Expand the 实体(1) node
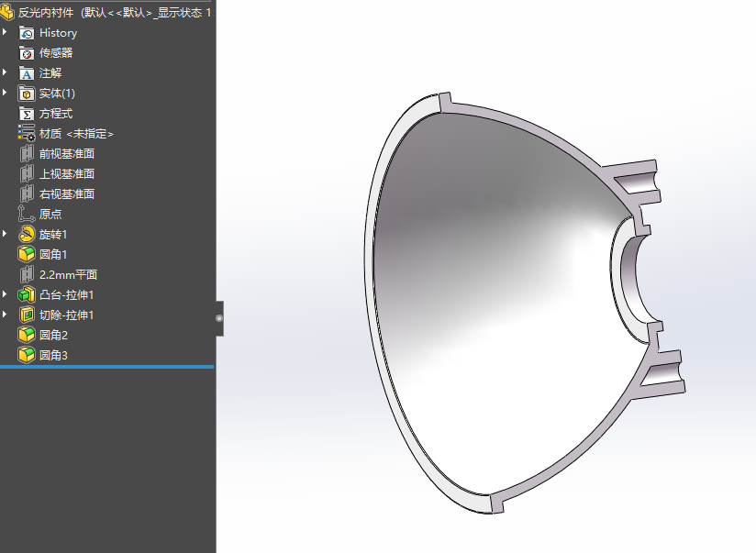Viewport: 756px width, 553px height. tap(6, 93)
